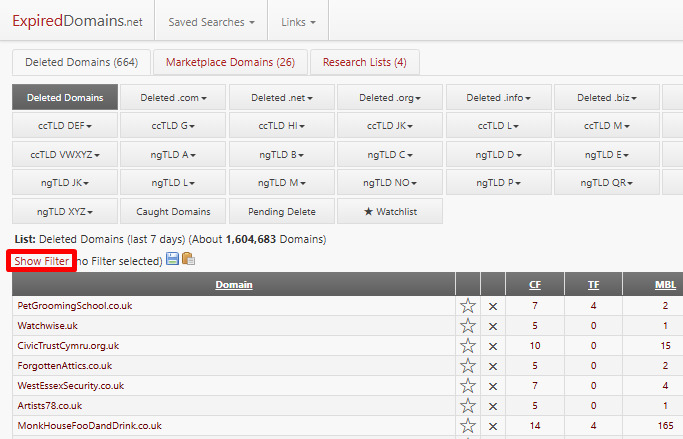Viewport: 683px width, 439px height.
Task: Open the Links dropdown menu
Action: click(298, 21)
